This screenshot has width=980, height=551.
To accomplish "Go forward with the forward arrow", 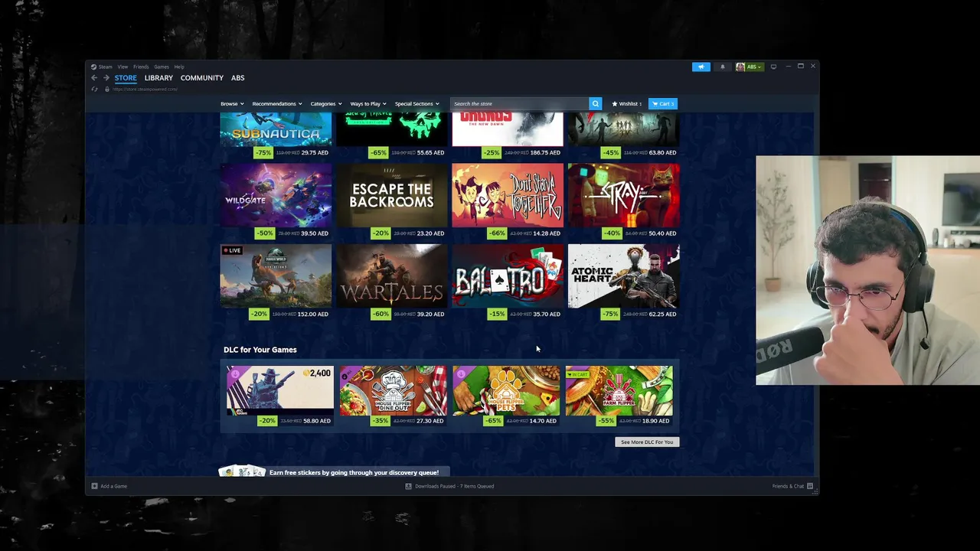I will pos(106,78).
